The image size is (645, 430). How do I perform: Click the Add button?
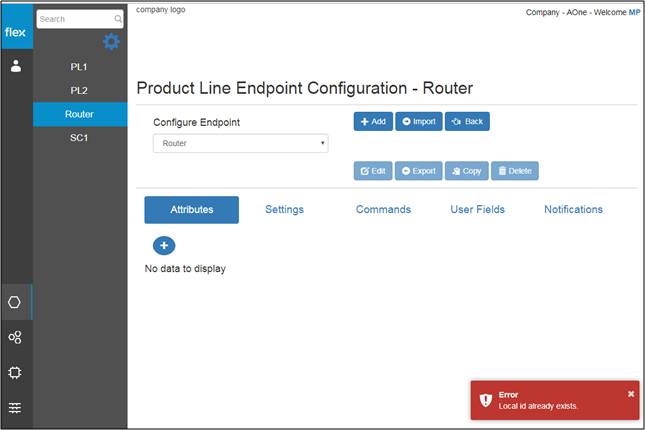373,121
